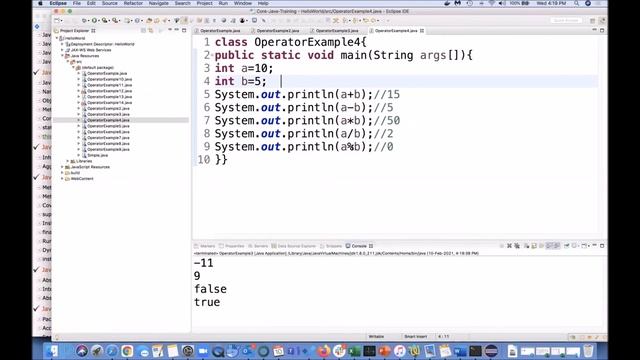Expand the Libraries node
The height and width of the screenshot is (360, 640).
coord(68,161)
